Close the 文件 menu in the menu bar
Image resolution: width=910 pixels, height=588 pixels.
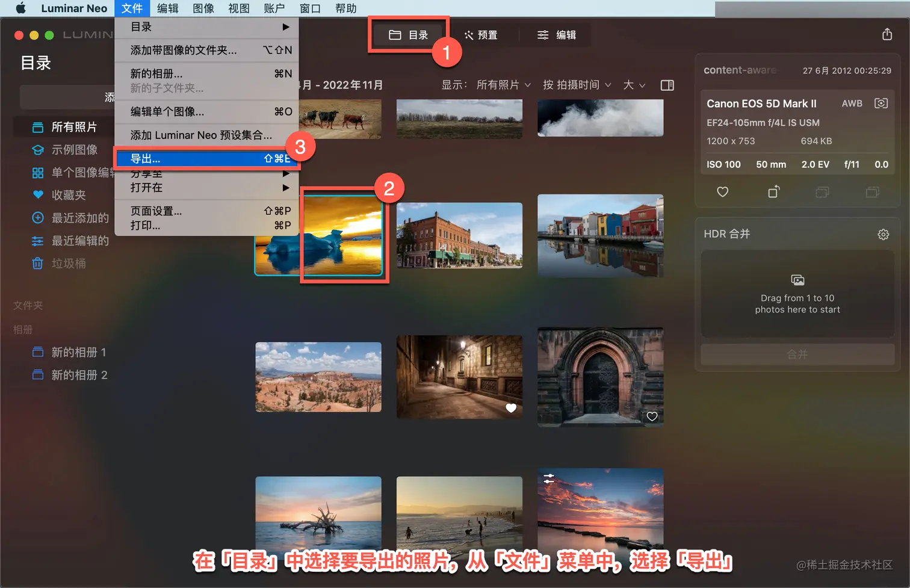(132, 8)
